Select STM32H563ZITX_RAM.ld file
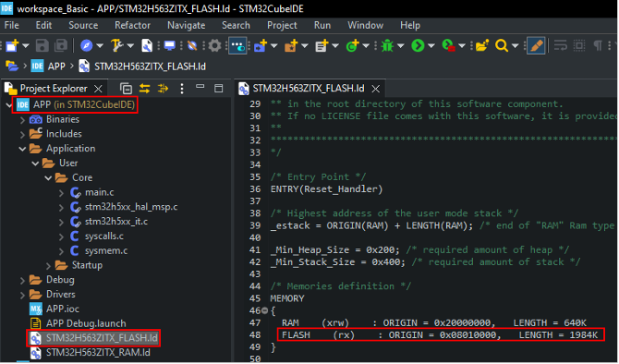 98,352
